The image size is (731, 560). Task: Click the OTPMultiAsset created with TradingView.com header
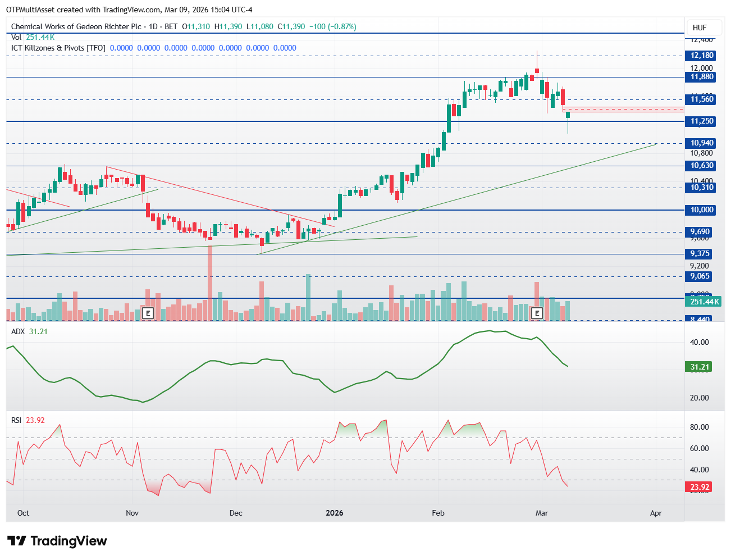click(129, 10)
